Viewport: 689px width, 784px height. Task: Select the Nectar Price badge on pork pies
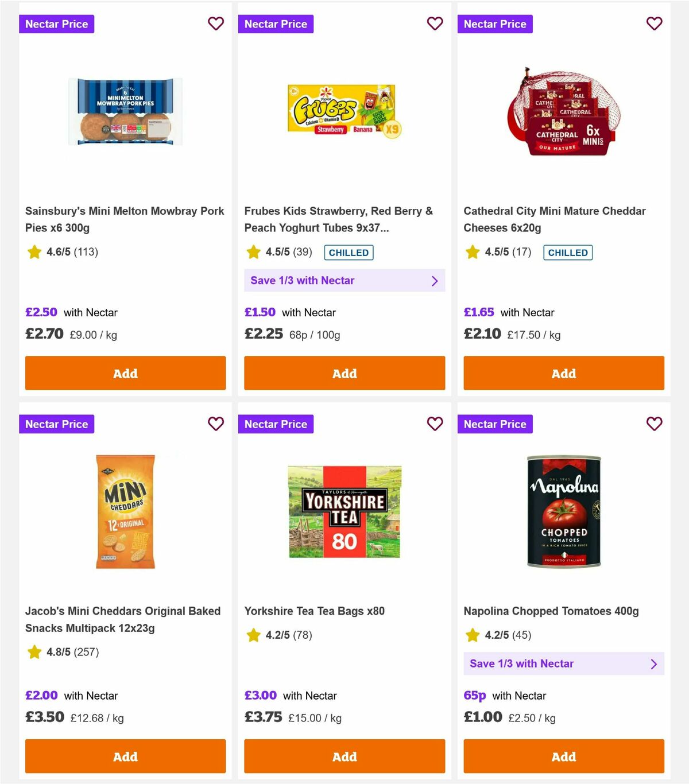56,24
